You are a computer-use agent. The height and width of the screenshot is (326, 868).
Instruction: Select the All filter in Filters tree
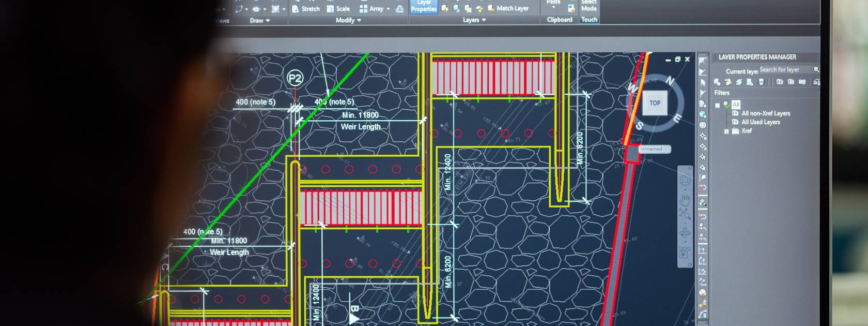[736, 105]
